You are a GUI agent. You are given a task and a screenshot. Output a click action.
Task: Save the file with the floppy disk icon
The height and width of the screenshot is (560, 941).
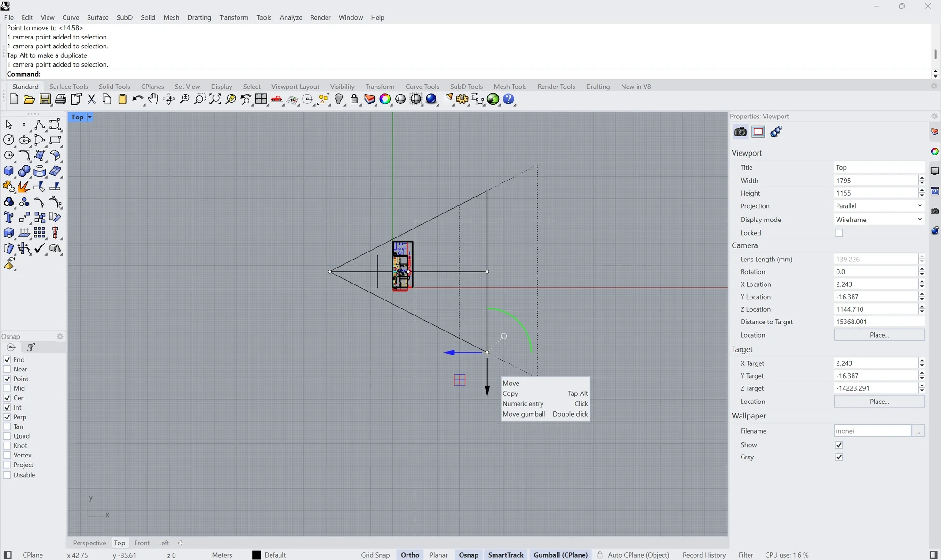tap(45, 99)
